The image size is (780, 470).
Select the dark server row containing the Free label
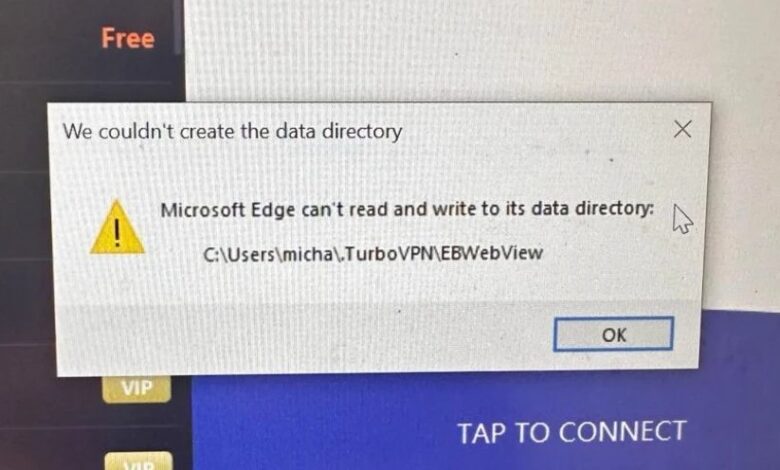click(x=90, y=40)
